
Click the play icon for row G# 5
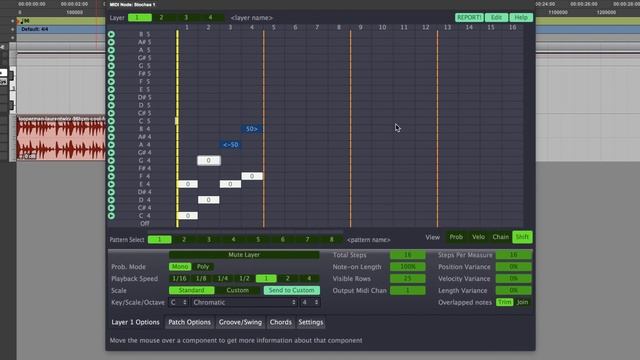pos(111,58)
